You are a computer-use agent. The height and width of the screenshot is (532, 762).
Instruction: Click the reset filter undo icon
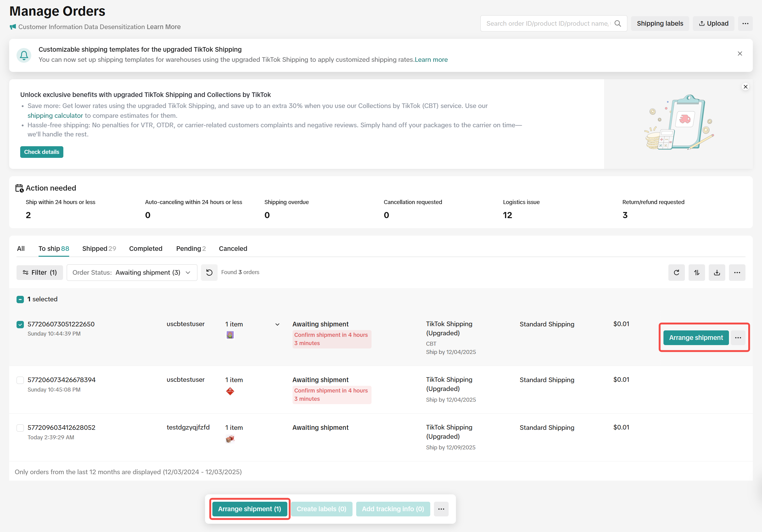(x=209, y=272)
